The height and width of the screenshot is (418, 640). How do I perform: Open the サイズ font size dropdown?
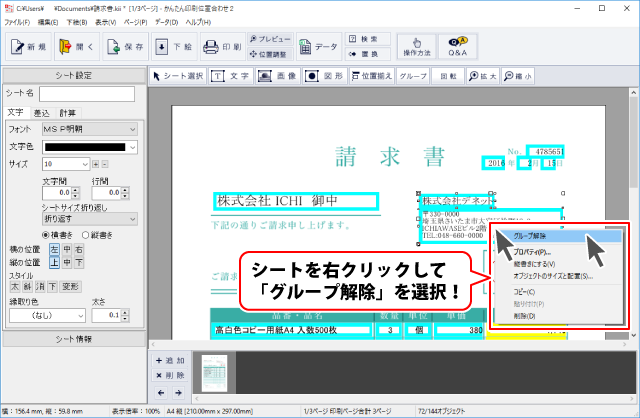66,164
